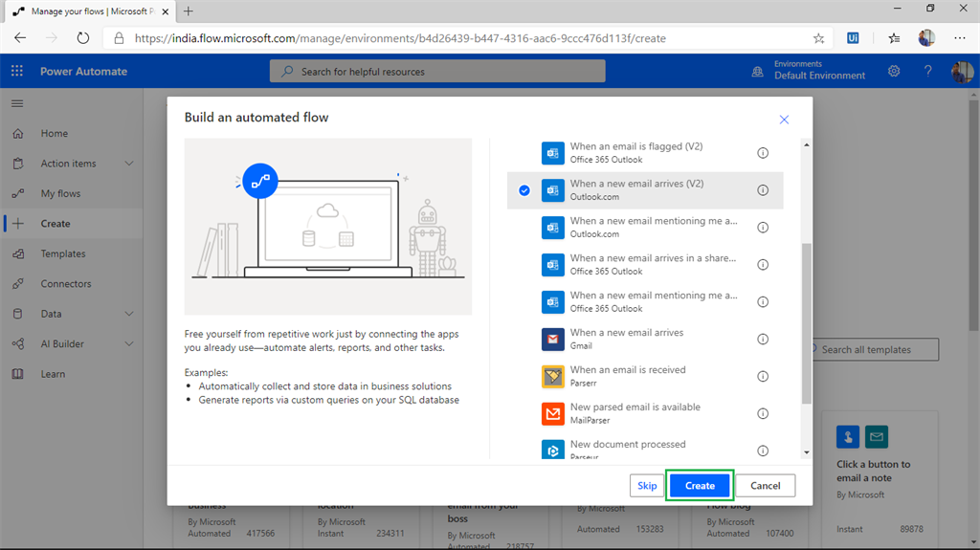Screen dimensions: 980x550
Task: Select Office 365 Outlook email mentioning me trigger
Action: tap(644, 302)
